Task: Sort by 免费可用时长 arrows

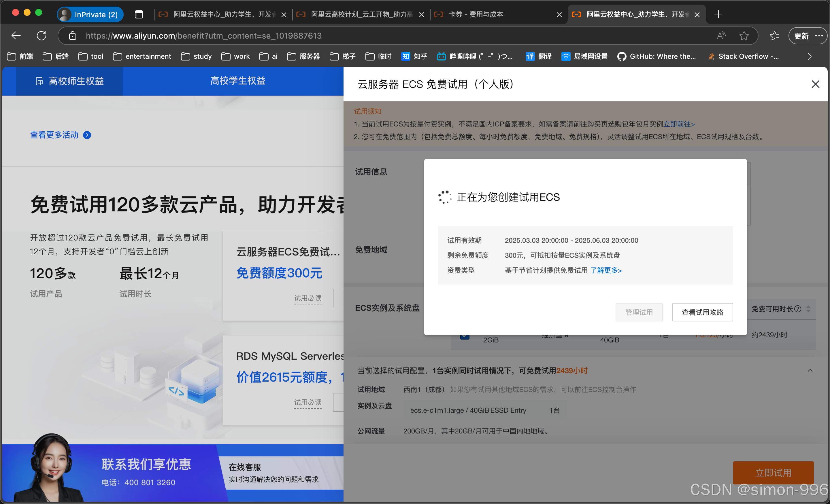Action: click(808, 309)
